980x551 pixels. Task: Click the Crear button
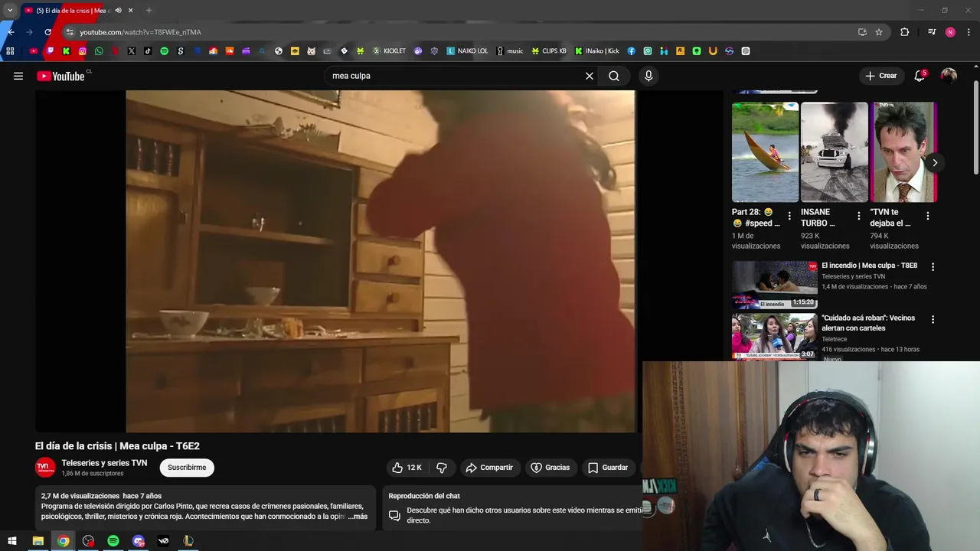click(881, 76)
